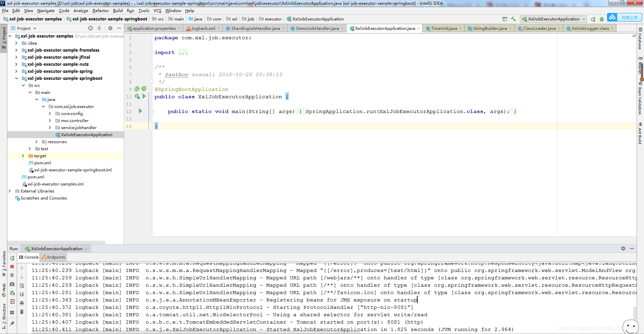
Task: Rerun XxlJobExecutorApplication in Run panel
Action: (x=12, y=258)
